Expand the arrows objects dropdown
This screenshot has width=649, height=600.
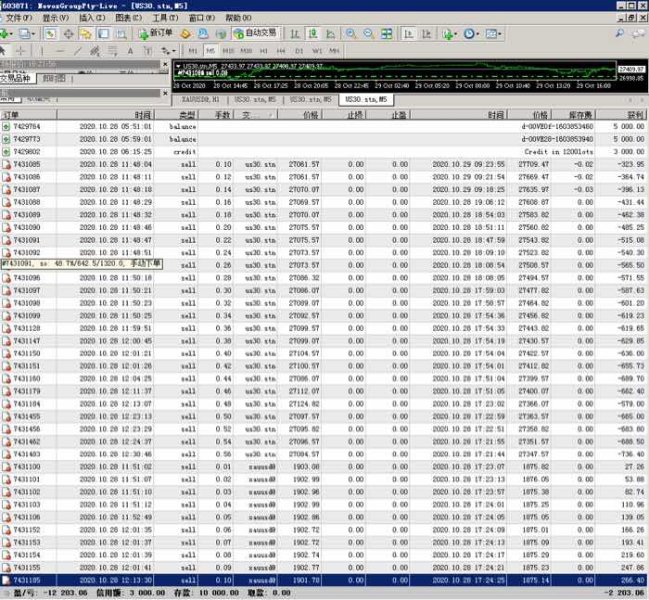(x=174, y=51)
